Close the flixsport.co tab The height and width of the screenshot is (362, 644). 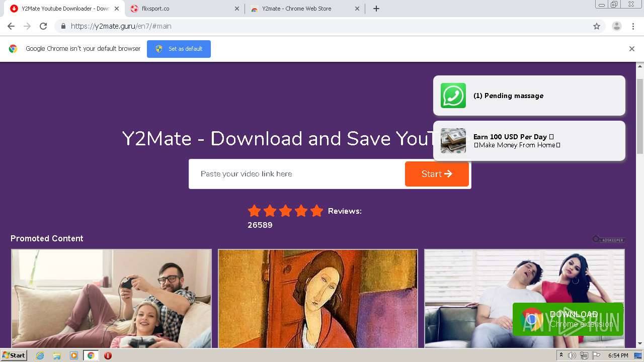237,9
